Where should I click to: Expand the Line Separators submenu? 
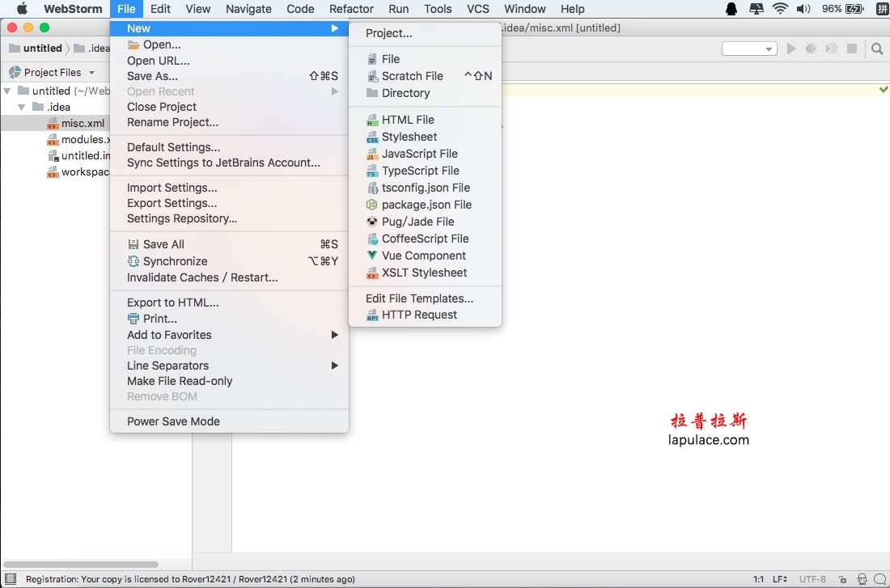tap(229, 366)
